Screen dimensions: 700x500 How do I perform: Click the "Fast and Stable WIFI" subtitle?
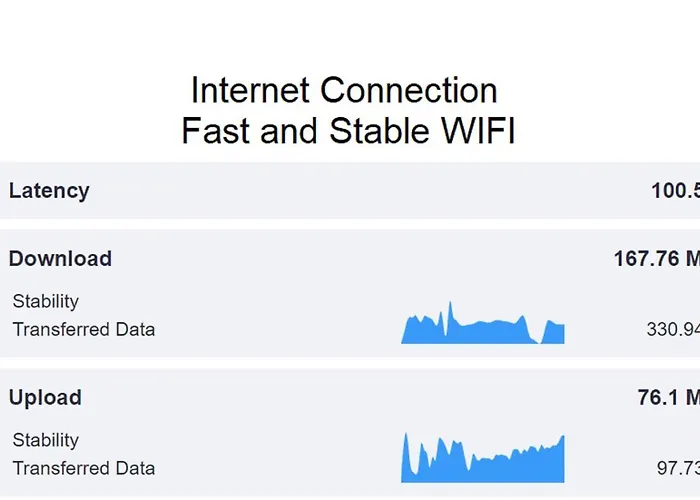348,130
